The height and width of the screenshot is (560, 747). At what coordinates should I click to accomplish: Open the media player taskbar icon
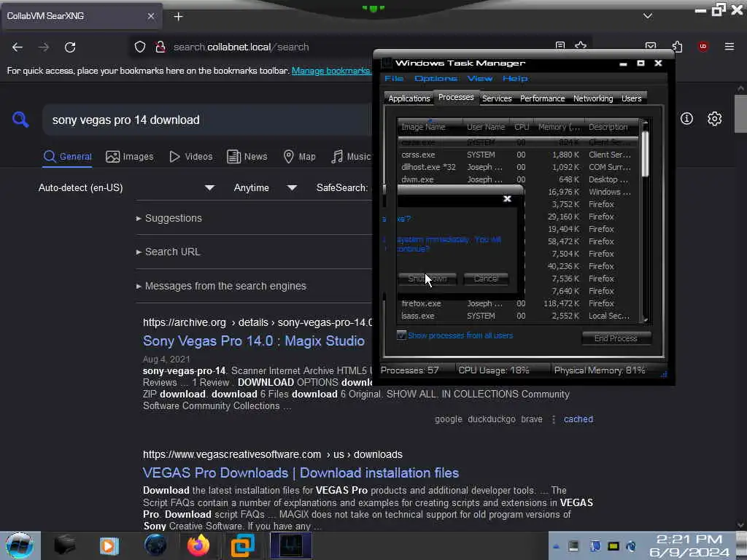109,545
